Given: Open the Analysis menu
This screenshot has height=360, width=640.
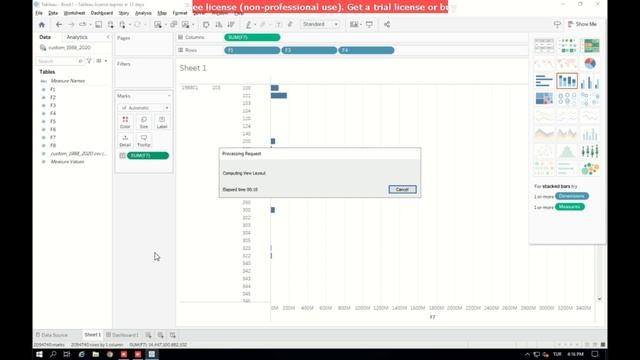Looking at the screenshot, I should point(143,13).
